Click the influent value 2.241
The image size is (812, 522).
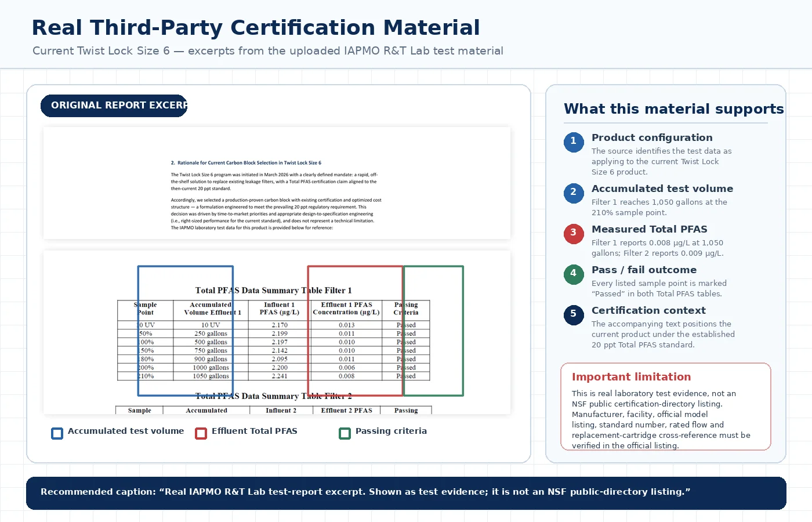tap(280, 376)
